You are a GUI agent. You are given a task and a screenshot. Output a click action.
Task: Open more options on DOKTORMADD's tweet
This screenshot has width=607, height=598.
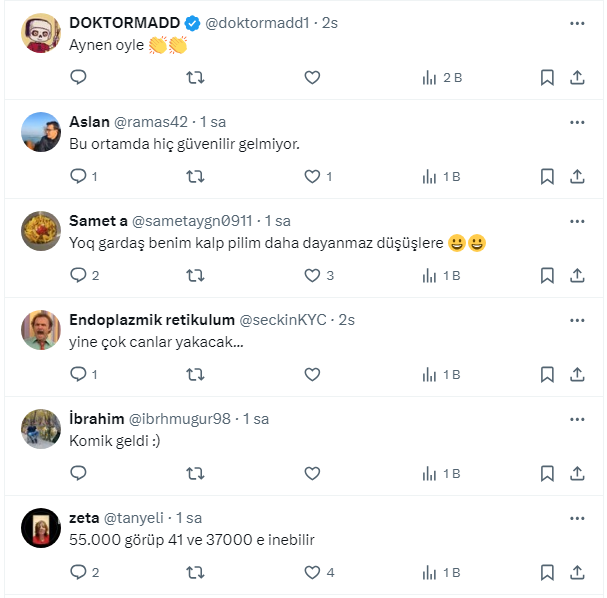pos(577,22)
